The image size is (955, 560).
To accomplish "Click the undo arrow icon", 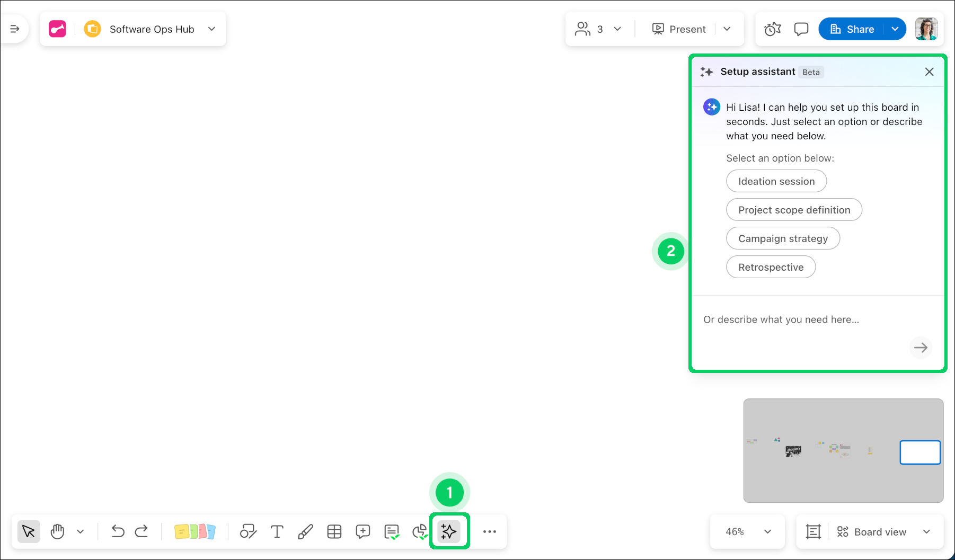I will coord(118,531).
